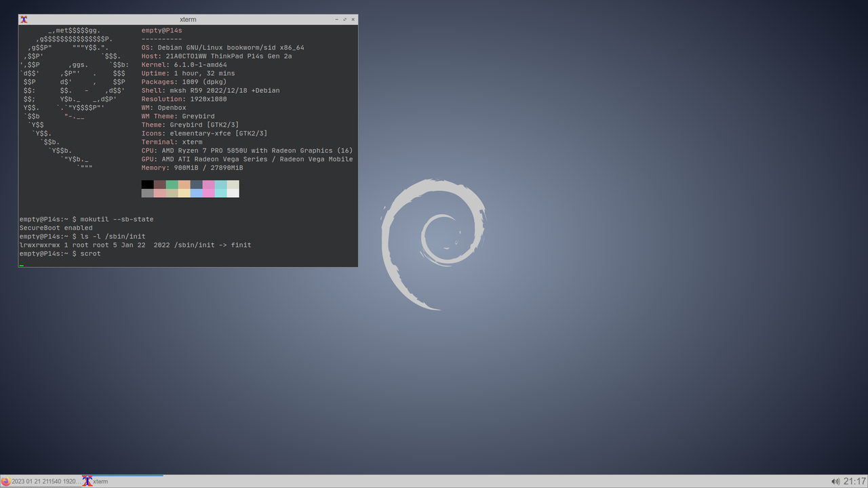The image size is (868, 488).
Task: Switch to the '2023 01 21 211540 1920' taskbar window
Action: 40,481
